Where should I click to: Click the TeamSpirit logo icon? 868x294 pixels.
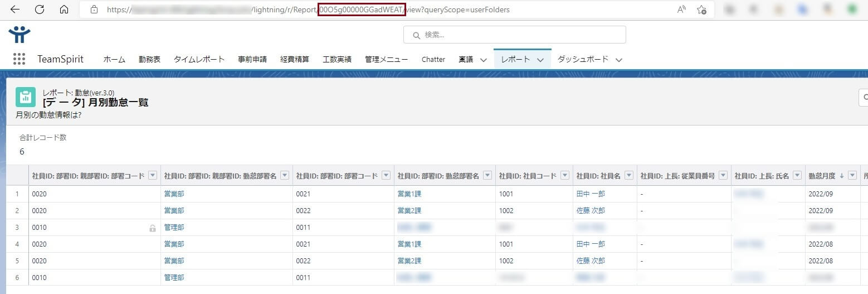point(19,35)
